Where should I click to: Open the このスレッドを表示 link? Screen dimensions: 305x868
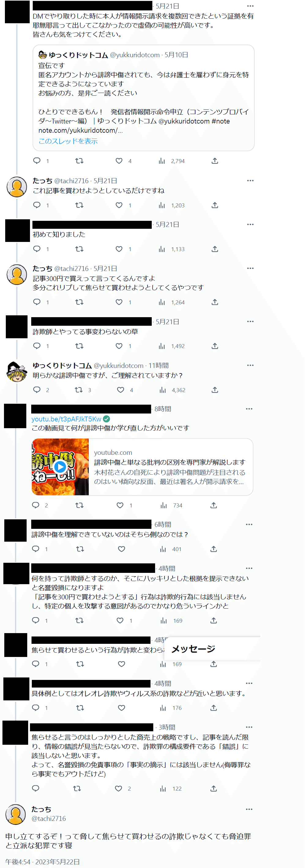[x=68, y=141]
